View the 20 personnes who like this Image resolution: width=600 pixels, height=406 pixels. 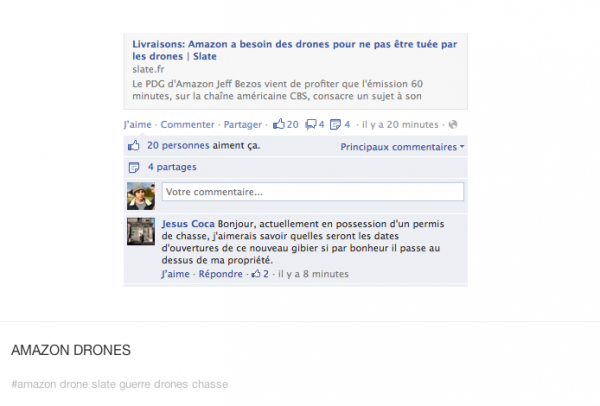tap(178, 145)
